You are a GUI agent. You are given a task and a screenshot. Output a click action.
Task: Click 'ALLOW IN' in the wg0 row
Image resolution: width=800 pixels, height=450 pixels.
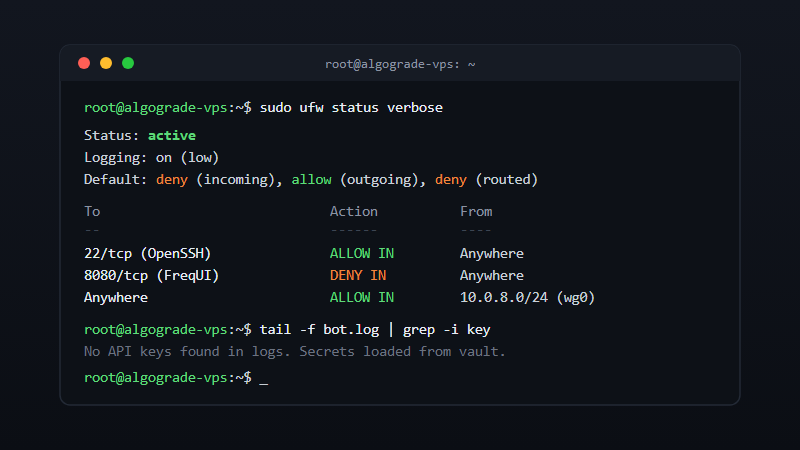(362, 297)
